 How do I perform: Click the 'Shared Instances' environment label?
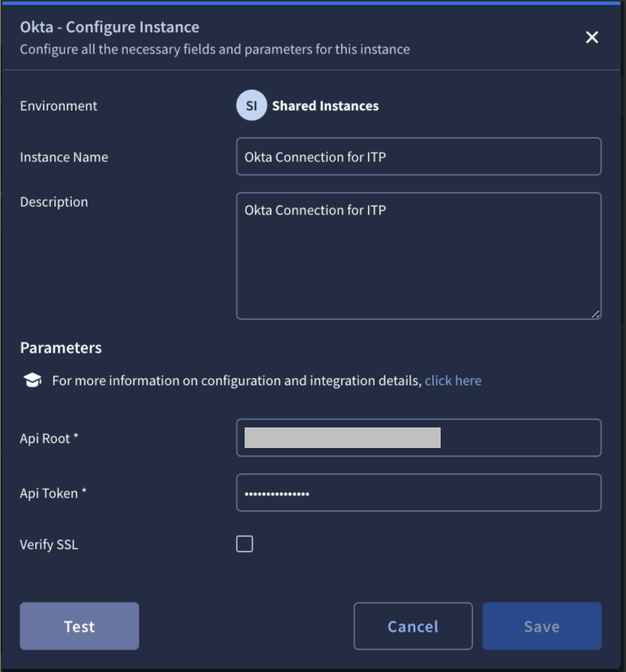(x=325, y=106)
